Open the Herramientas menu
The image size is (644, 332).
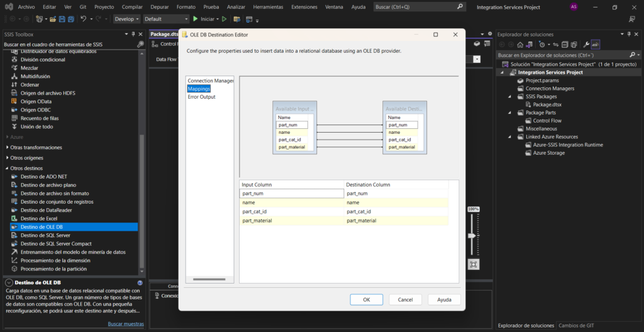(x=268, y=6)
